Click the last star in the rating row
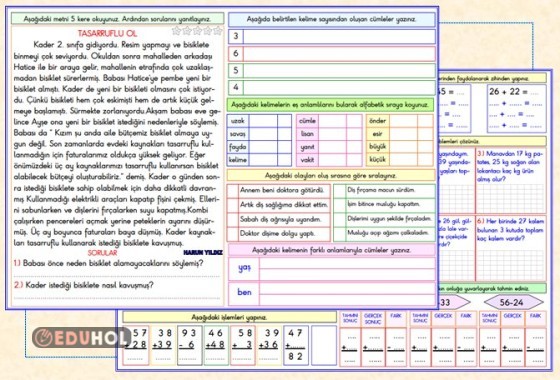 (218, 31)
